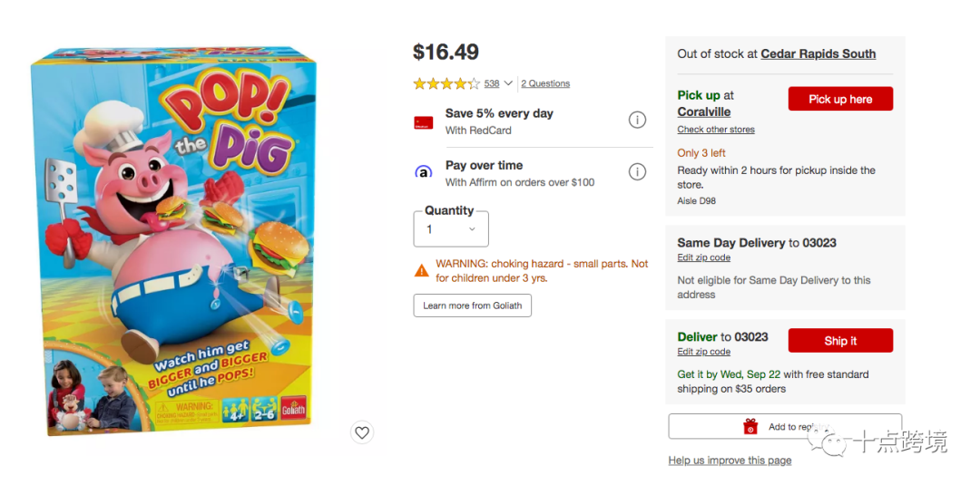Screen dimensions: 980x485
Task: Click Help us improve this page
Action: pos(730,461)
